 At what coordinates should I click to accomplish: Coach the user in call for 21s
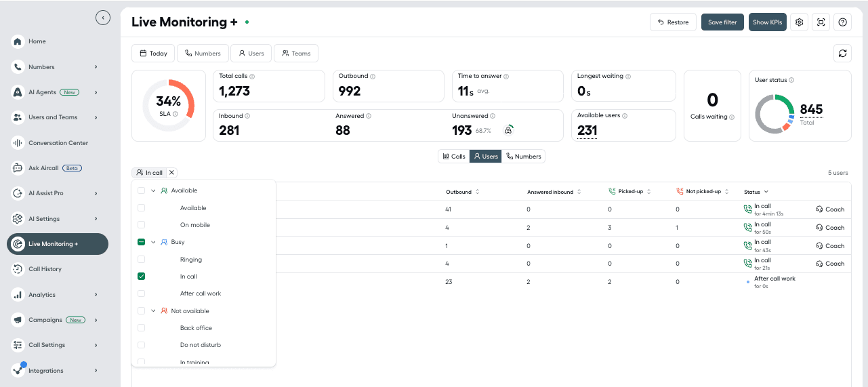coord(830,264)
